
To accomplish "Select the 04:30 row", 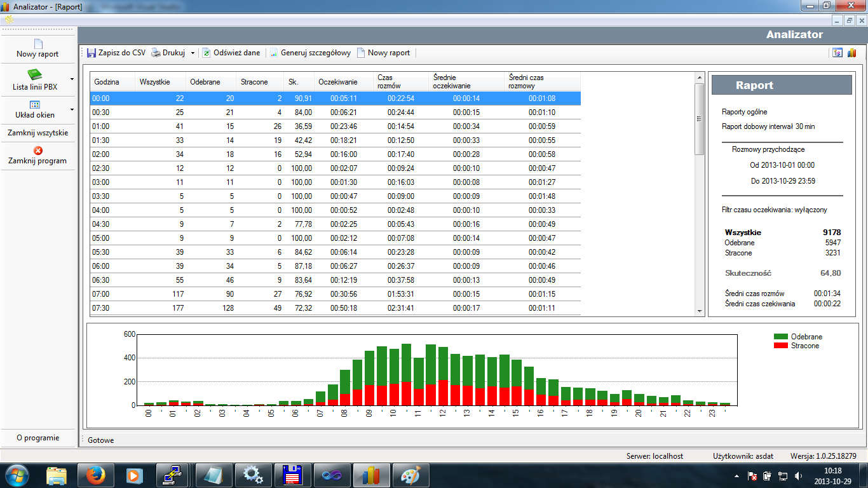I will click(336, 224).
